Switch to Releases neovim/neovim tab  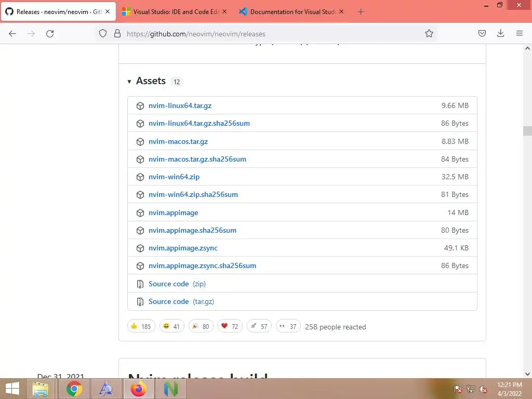point(58,12)
